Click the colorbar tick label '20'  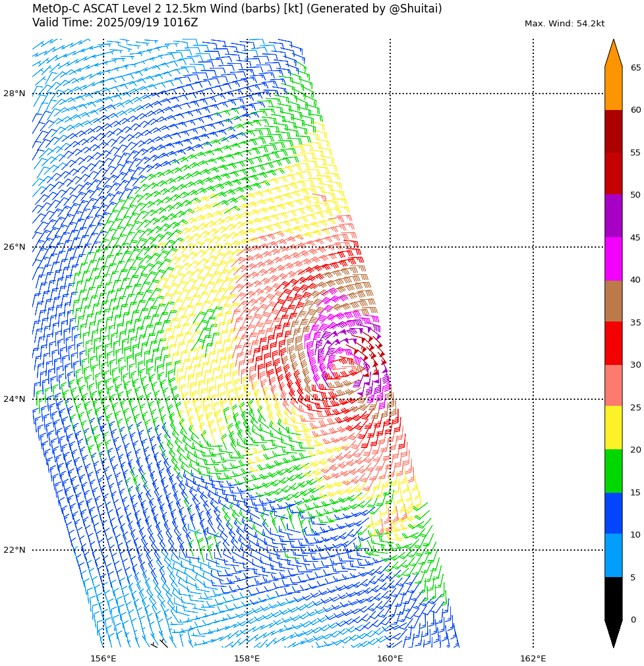pyautogui.click(x=635, y=450)
